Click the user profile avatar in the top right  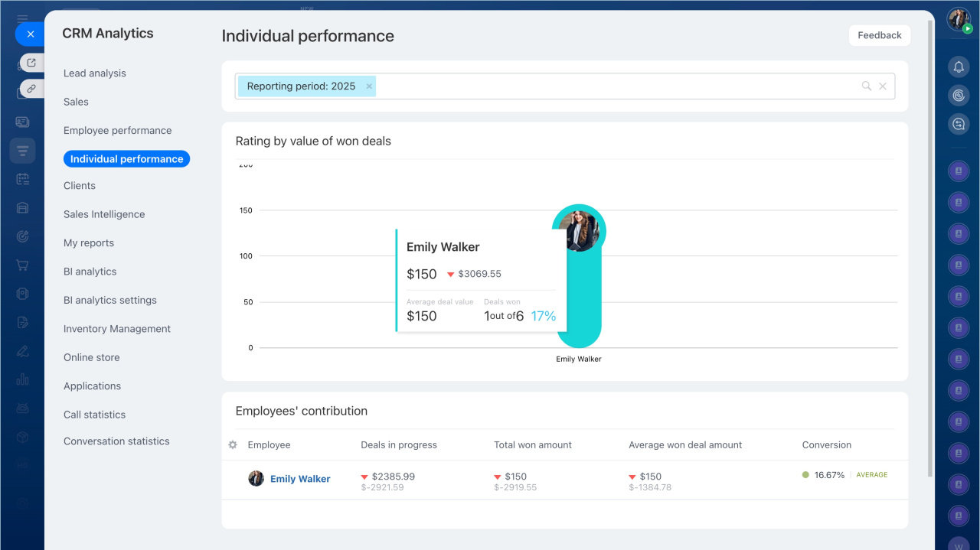959,19
